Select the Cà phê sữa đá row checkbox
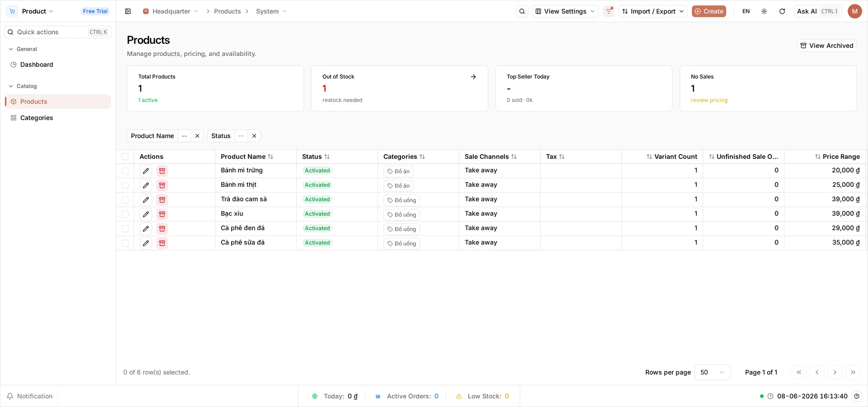Screen dimensions: 868x407 (125, 243)
